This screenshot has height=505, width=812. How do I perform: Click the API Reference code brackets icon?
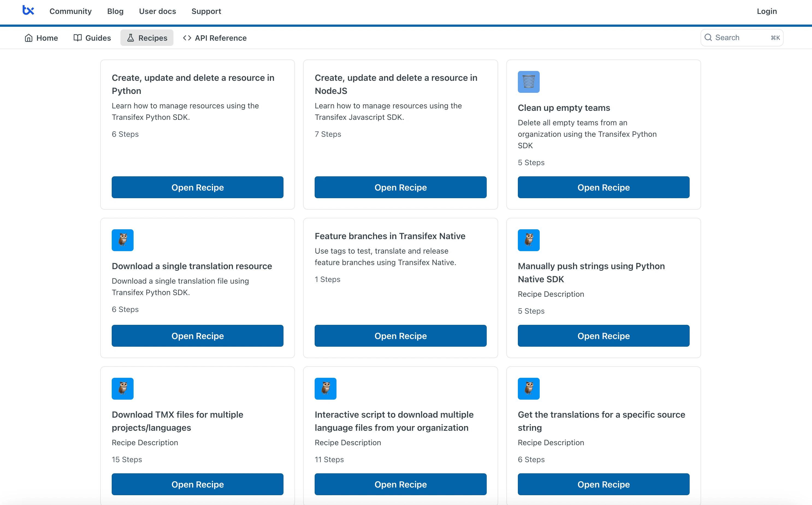187,38
